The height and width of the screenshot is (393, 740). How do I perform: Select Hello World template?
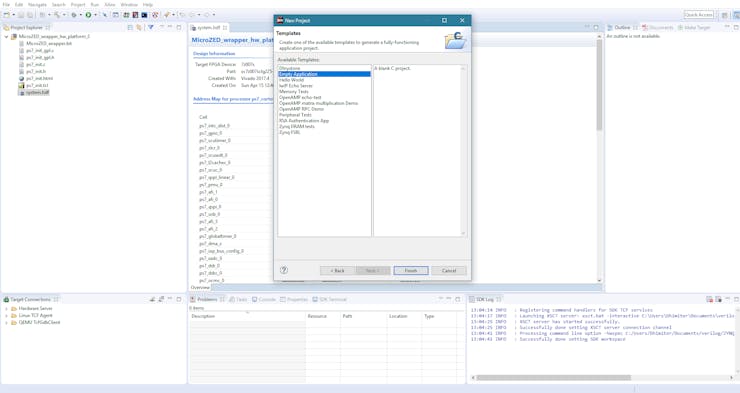coord(292,80)
